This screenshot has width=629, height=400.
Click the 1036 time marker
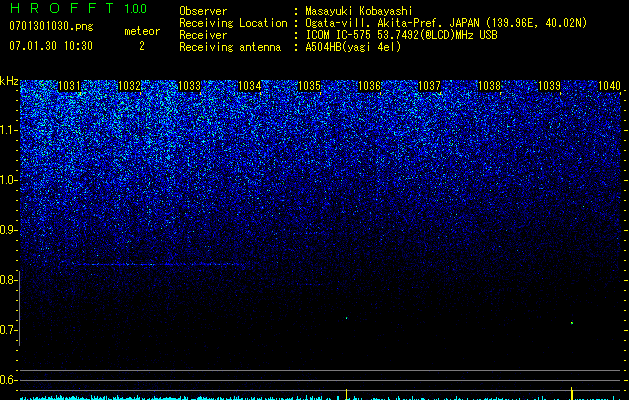[x=369, y=86]
